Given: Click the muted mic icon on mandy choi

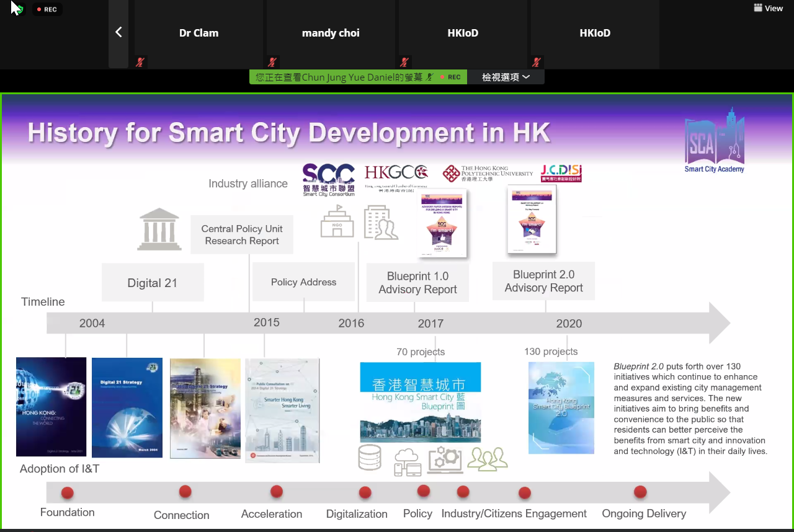Looking at the screenshot, I should [x=272, y=62].
